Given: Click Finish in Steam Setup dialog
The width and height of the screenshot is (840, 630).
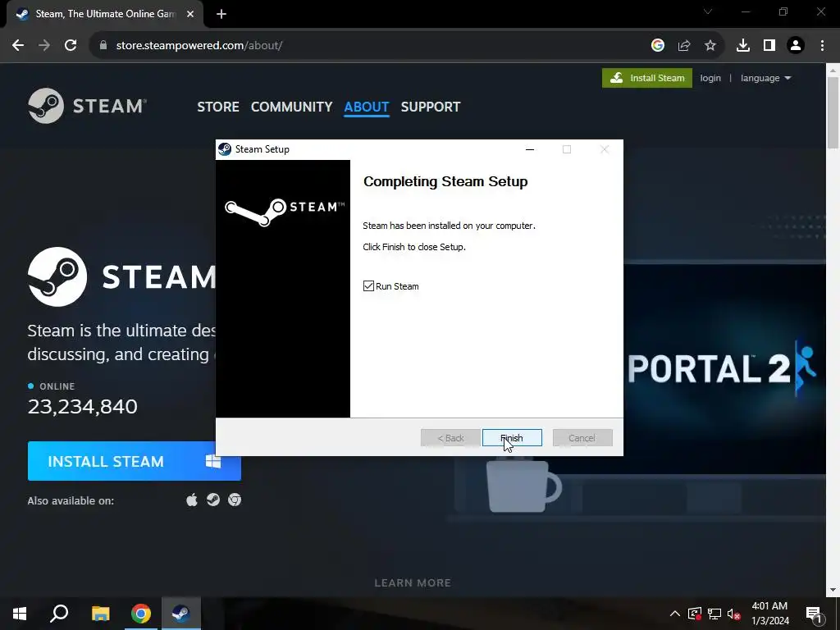Looking at the screenshot, I should click(512, 438).
